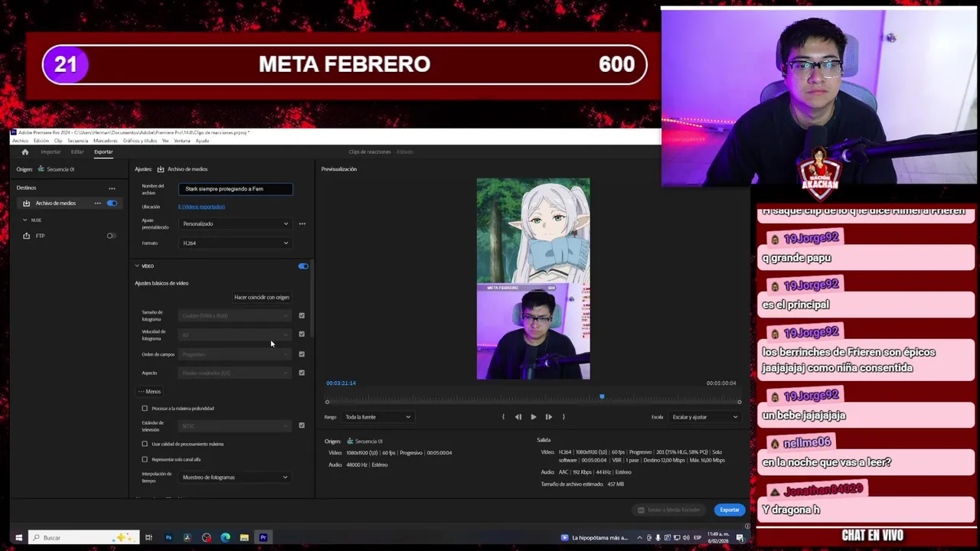Open Escala dropdown Escalar y ajustar
Viewport: 980px width, 551px height.
(x=704, y=417)
